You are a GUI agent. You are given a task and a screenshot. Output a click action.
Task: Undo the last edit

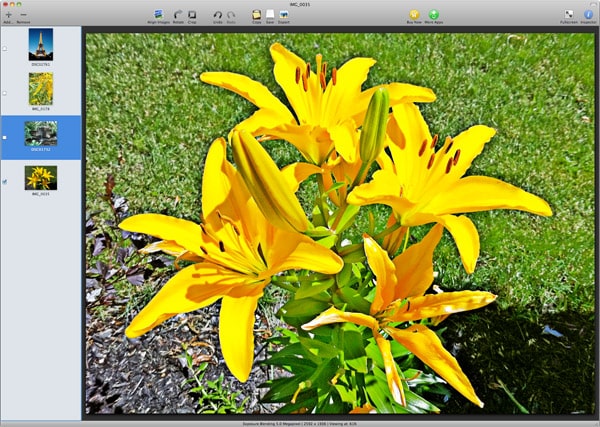tap(217, 14)
